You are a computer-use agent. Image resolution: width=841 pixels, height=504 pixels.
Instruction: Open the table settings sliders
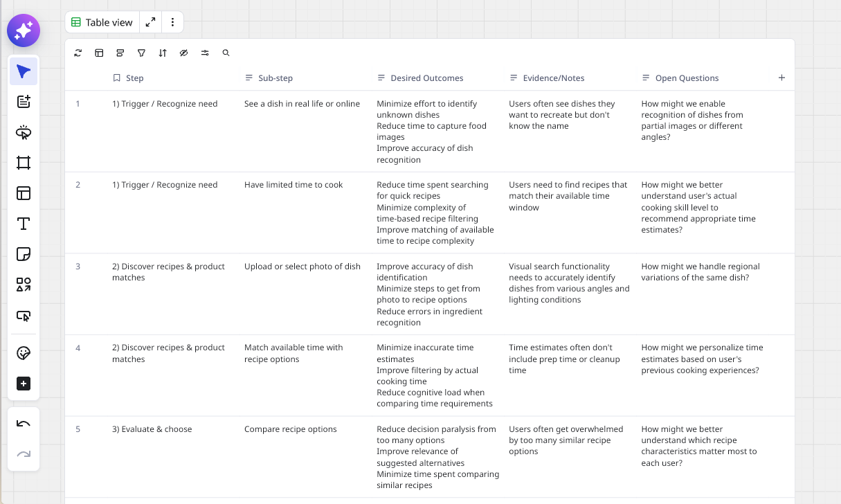tap(205, 53)
